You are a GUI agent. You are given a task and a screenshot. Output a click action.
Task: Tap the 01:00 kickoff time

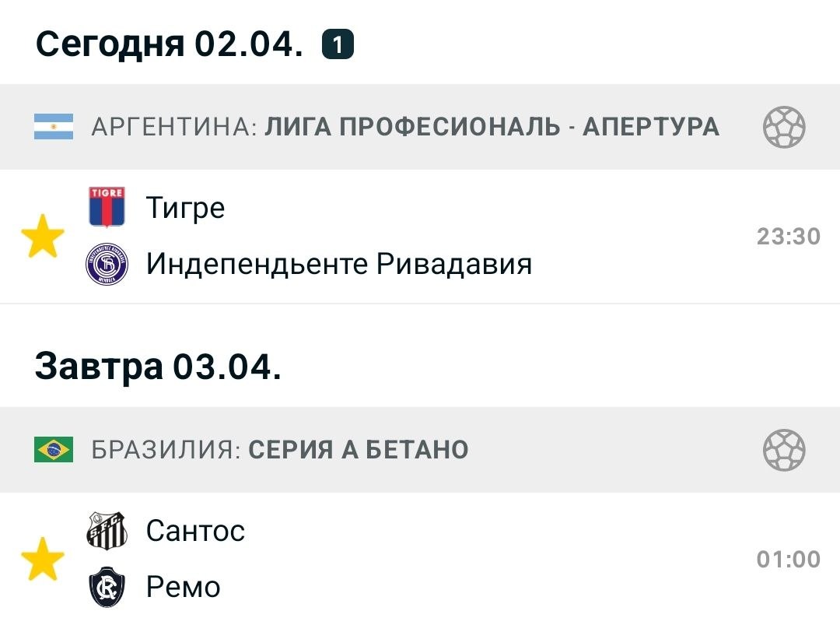click(x=788, y=559)
